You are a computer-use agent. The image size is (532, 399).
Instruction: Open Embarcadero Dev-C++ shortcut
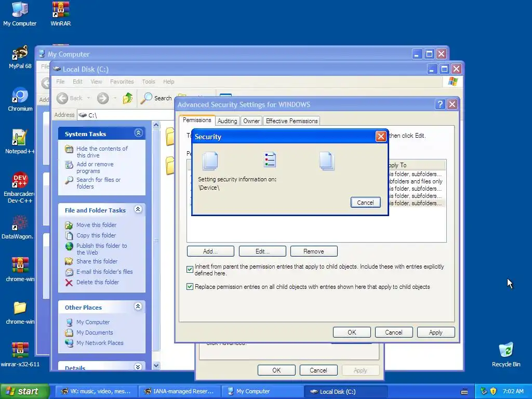tap(20, 188)
